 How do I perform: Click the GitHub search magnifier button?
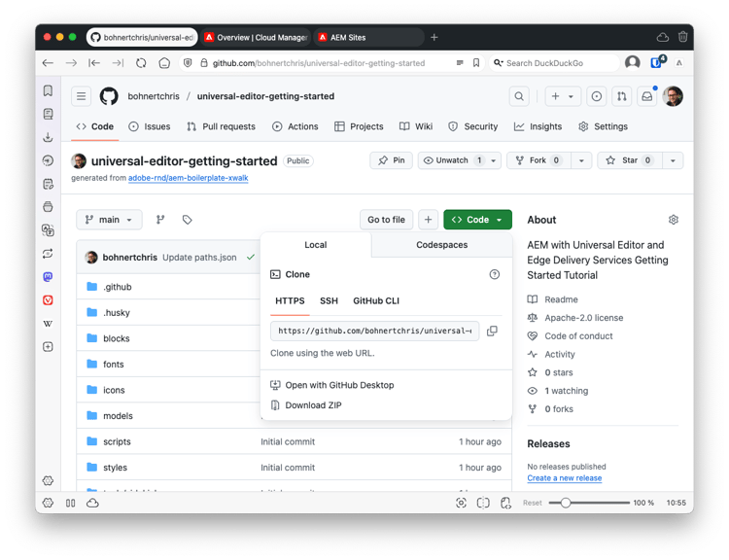point(519,96)
